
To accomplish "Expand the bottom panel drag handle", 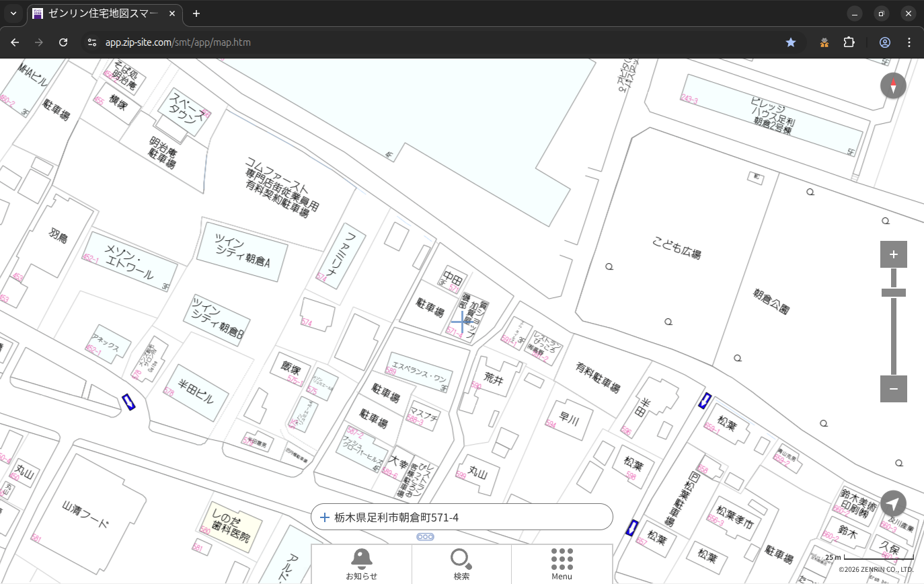I will pyautogui.click(x=425, y=537).
